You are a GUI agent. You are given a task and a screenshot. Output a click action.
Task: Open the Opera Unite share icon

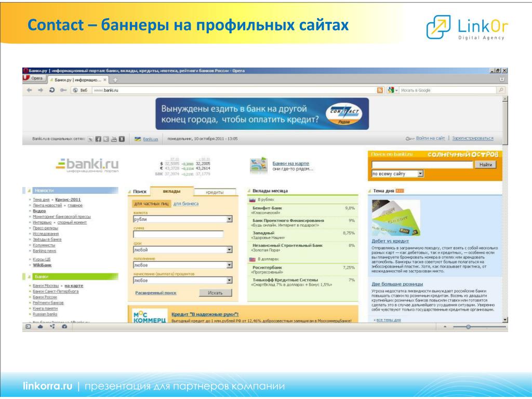52,327
